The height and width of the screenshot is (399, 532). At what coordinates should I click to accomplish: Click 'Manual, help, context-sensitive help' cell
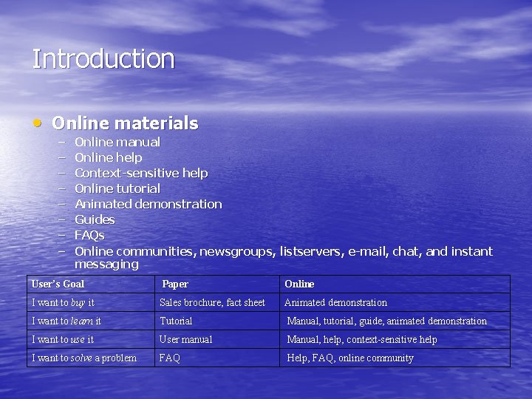395,339
